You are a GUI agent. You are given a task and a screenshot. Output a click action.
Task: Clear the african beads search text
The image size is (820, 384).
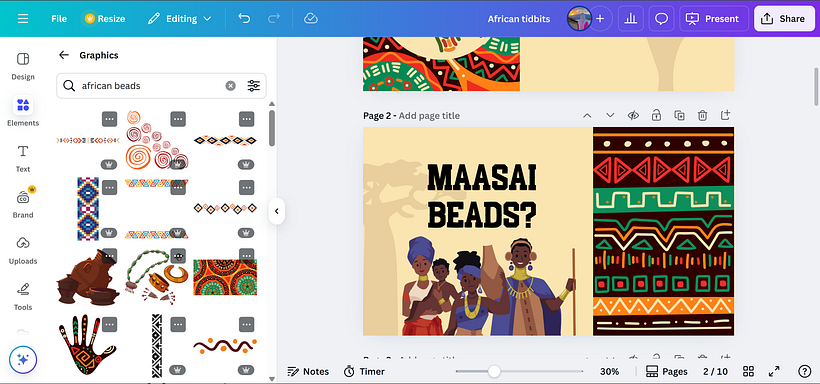click(x=231, y=86)
